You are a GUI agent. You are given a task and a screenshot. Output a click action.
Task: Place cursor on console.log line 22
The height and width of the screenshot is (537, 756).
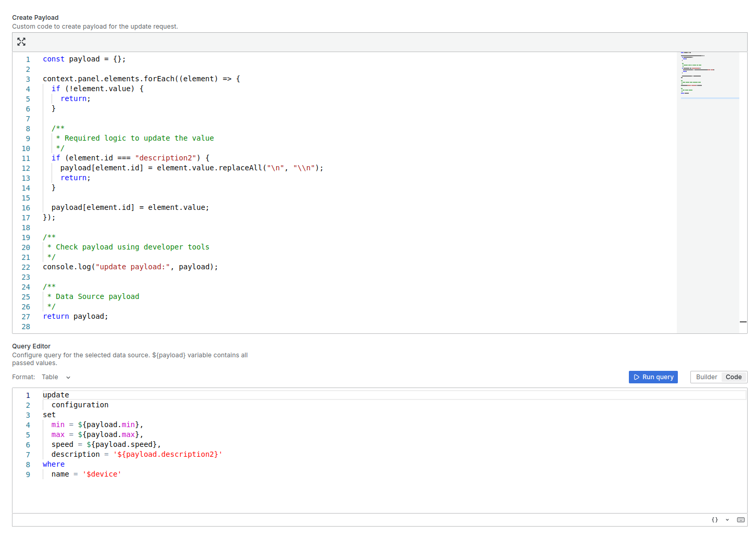(x=130, y=267)
